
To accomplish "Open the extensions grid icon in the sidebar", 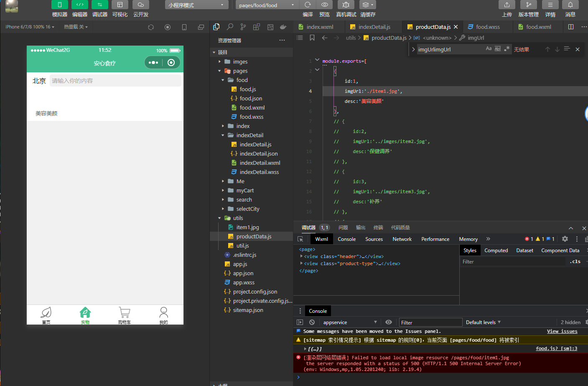I will [x=257, y=27].
